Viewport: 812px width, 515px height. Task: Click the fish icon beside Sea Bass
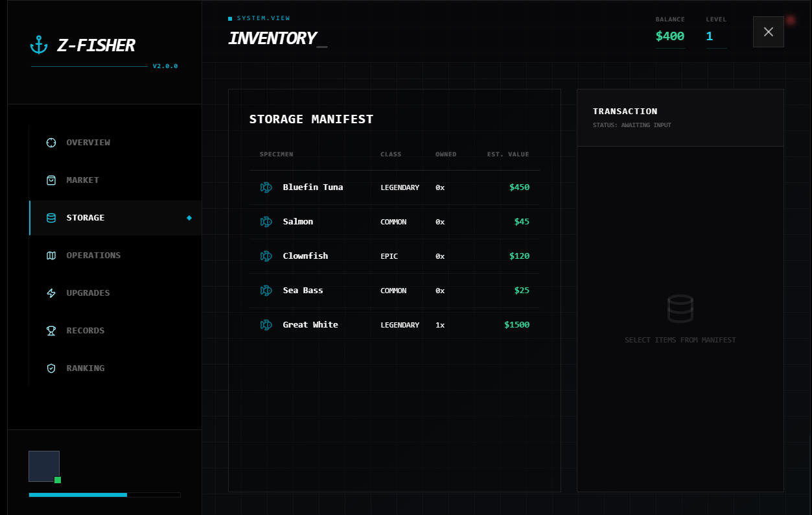[x=266, y=291]
